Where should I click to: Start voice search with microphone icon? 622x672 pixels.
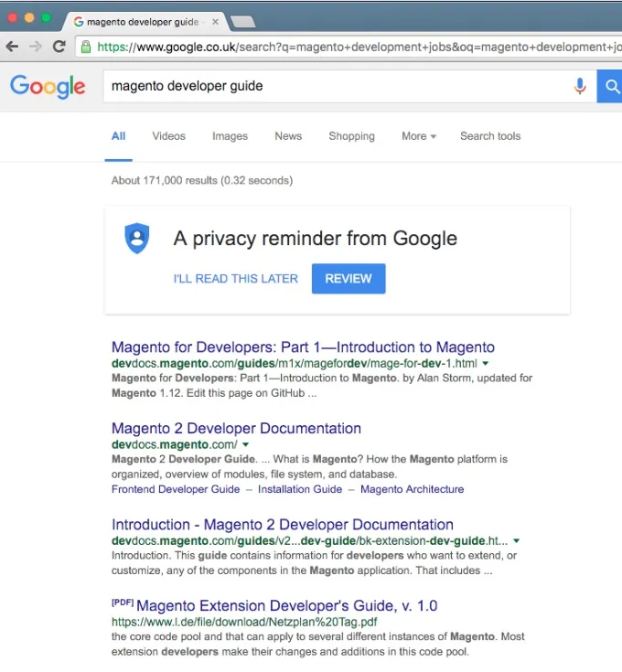580,86
